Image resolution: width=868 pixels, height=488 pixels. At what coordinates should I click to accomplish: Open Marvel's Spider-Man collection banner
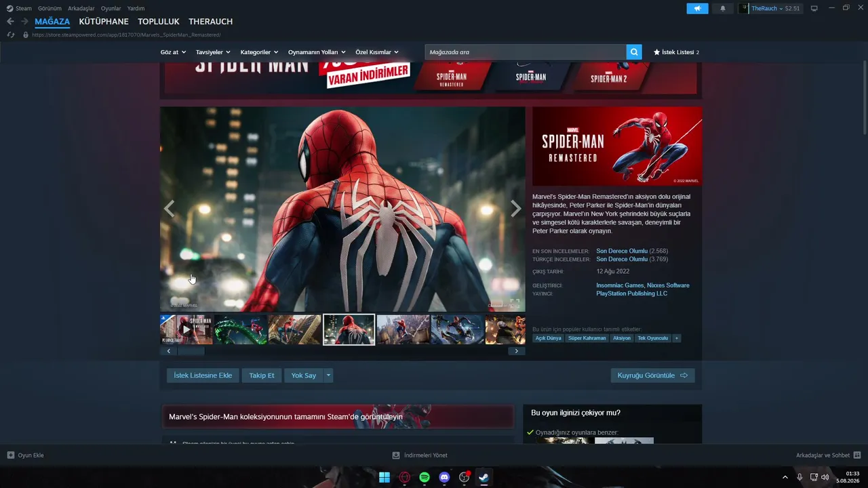[338, 417]
